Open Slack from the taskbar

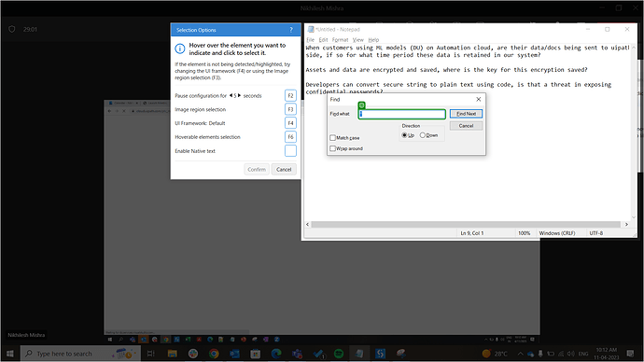pos(193,354)
